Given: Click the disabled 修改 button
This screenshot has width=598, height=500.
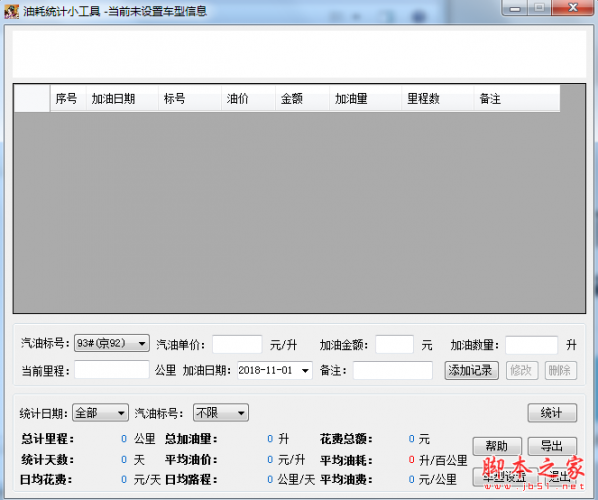Looking at the screenshot, I should pos(522,370).
